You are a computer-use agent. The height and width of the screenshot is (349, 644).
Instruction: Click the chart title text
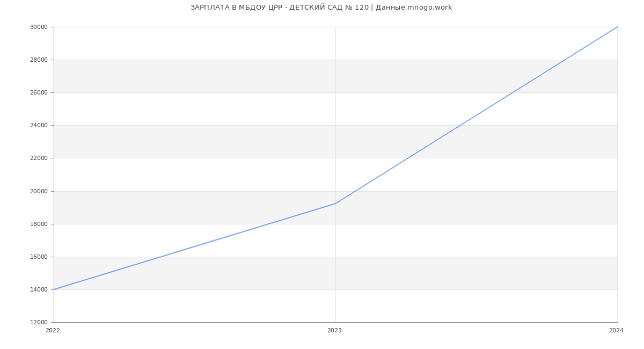pyautogui.click(x=321, y=8)
